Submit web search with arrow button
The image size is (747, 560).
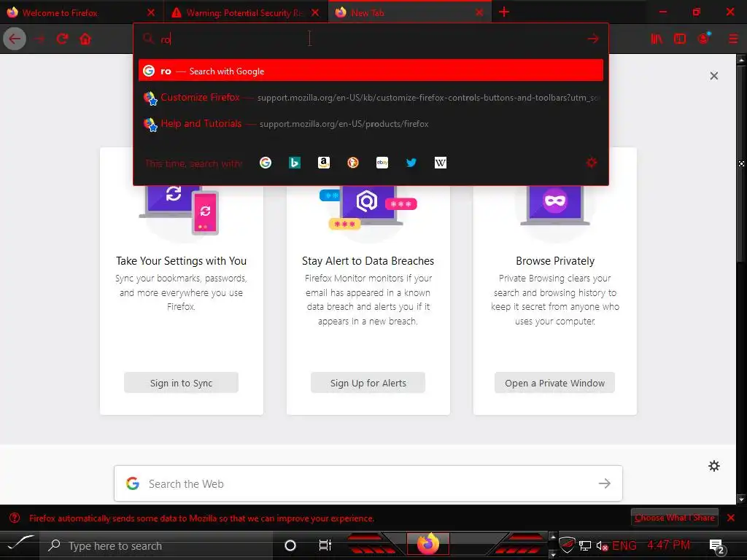(605, 483)
